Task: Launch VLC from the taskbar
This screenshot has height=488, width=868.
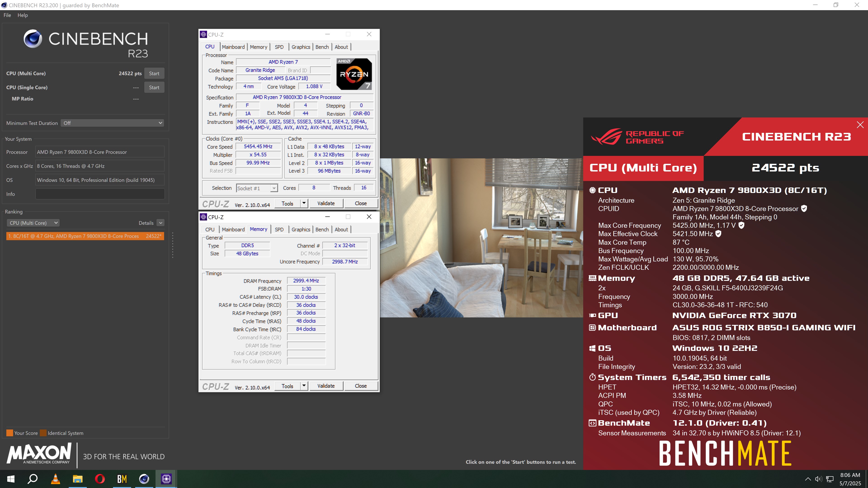Action: tap(55, 479)
